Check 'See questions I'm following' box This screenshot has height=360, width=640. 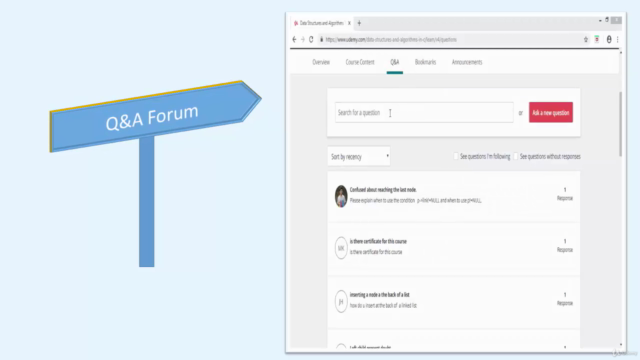click(x=456, y=156)
